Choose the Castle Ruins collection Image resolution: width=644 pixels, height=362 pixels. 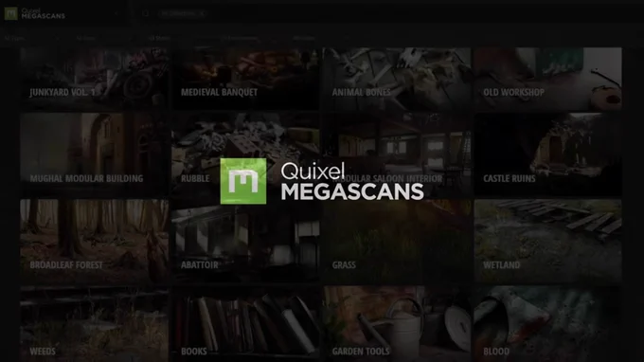click(547, 154)
